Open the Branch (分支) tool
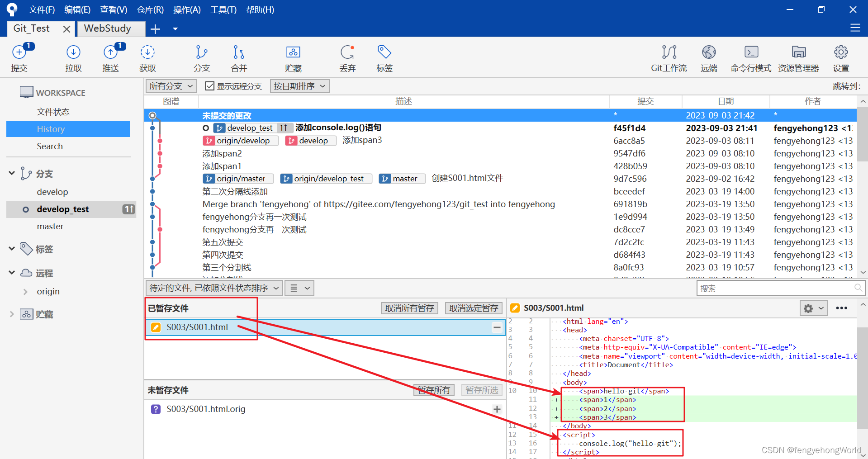The height and width of the screenshot is (459, 868). (202, 58)
